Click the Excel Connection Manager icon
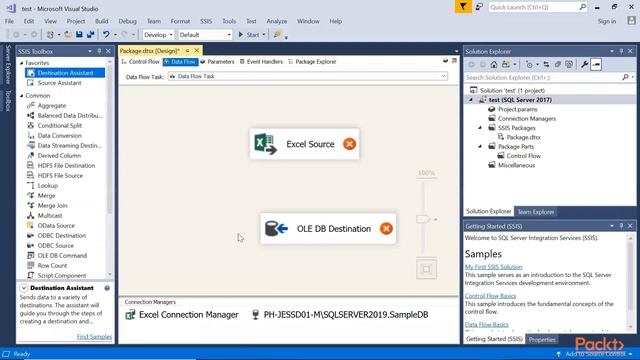640x360 pixels. click(130, 315)
